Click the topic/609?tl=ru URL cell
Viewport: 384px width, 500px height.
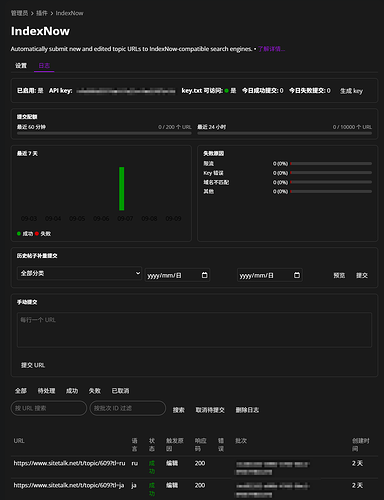tap(69, 463)
